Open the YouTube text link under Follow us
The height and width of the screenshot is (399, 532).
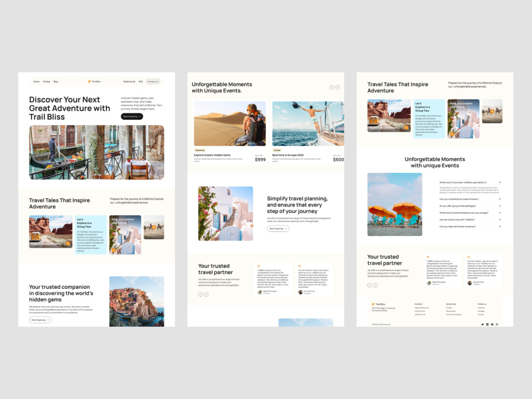(x=480, y=314)
